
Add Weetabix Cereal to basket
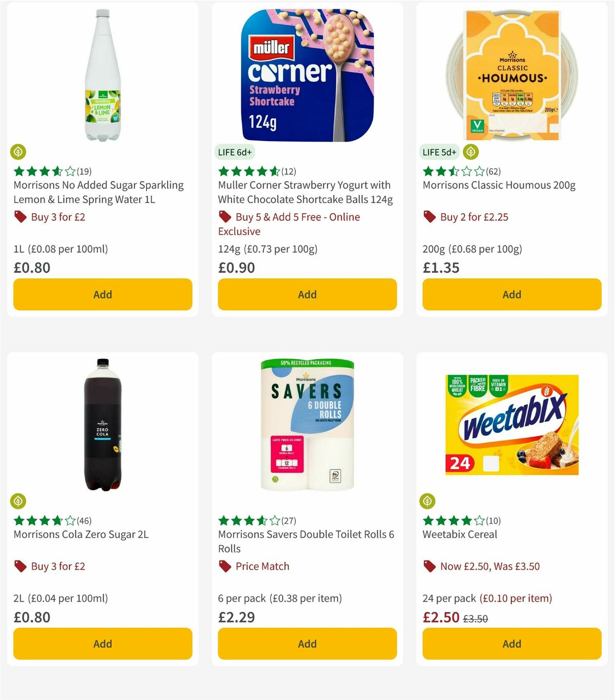point(511,644)
